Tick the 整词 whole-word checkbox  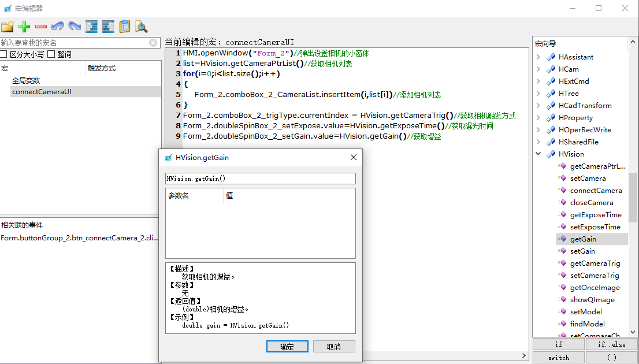[51, 54]
